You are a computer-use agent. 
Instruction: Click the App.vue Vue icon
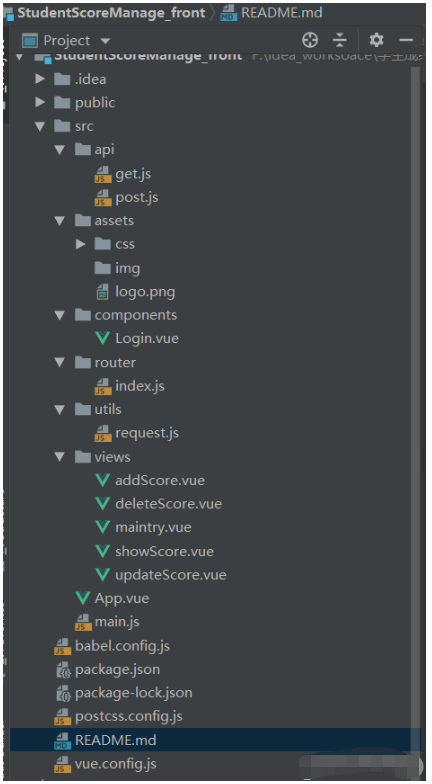(82, 598)
